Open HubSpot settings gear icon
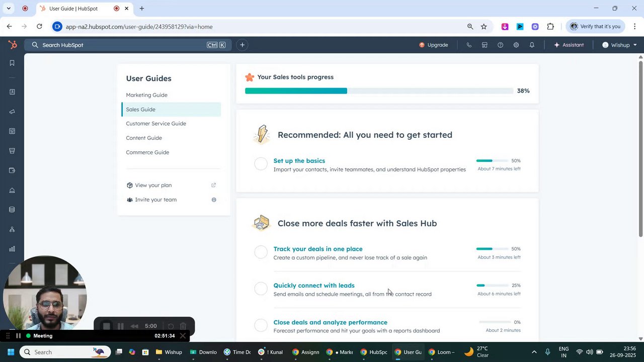Screen dimensions: 644x362 tap(516, 45)
